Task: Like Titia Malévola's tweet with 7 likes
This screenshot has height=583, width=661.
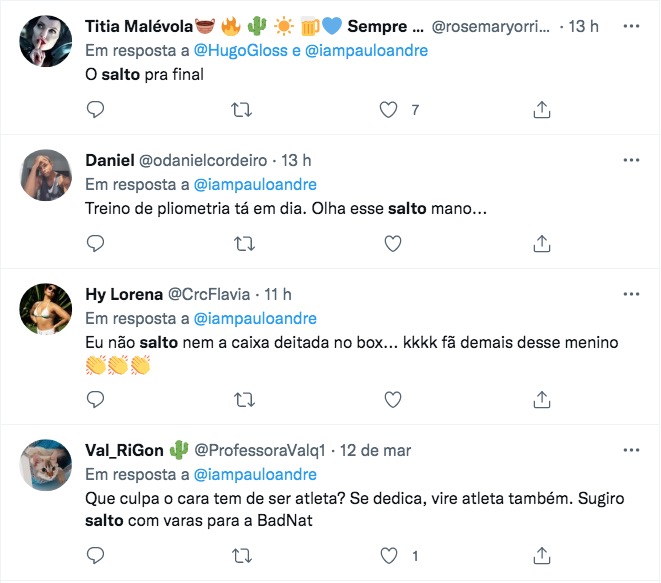Action: point(392,110)
